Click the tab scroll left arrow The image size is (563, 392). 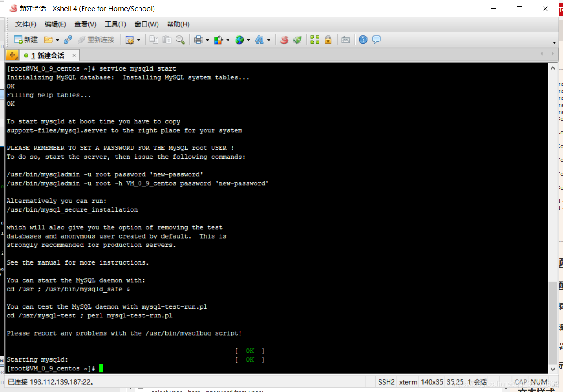[542, 54]
